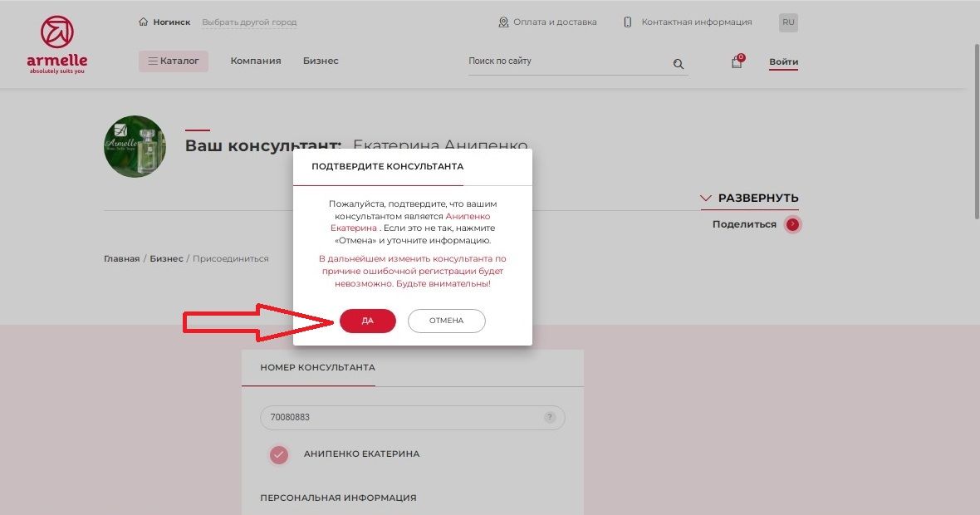Click the Armelle logo
This screenshot has height=515, width=980.
pyautogui.click(x=56, y=44)
